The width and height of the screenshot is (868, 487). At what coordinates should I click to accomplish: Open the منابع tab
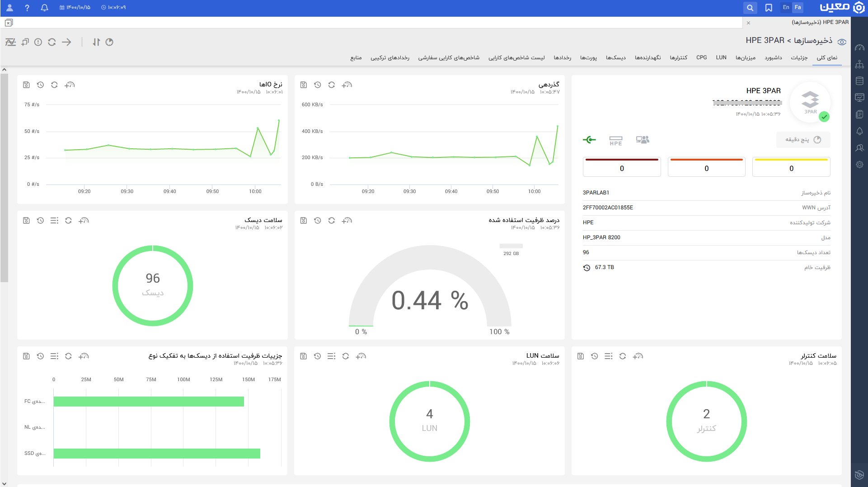pyautogui.click(x=356, y=57)
